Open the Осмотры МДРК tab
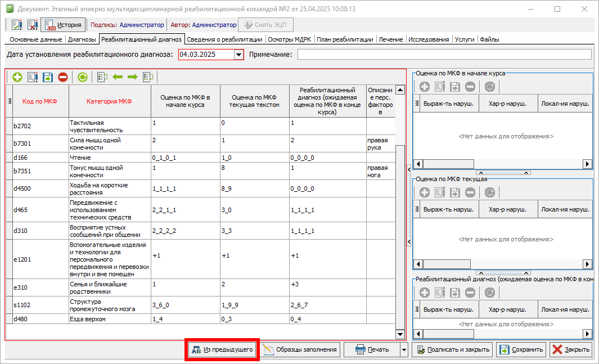Screen dimensions: 599x364 [x=290, y=39]
